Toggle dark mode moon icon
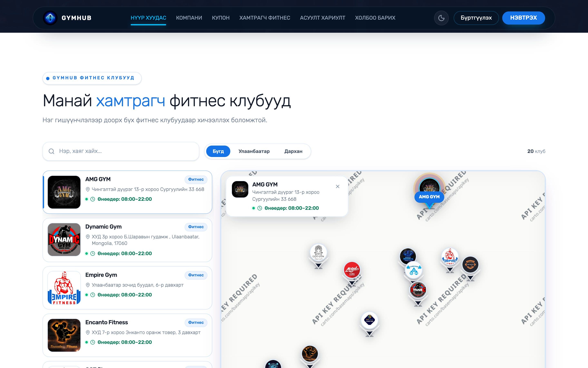This screenshot has height=368, width=588. point(441,18)
